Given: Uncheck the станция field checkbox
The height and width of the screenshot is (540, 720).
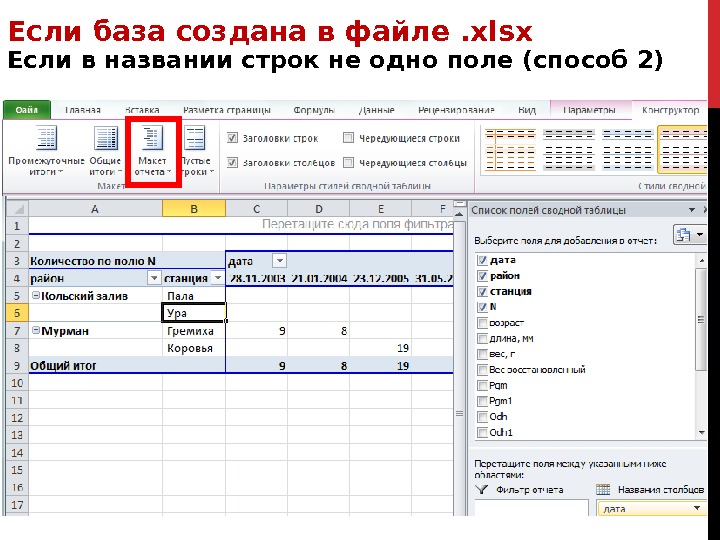Looking at the screenshot, I should [482, 292].
